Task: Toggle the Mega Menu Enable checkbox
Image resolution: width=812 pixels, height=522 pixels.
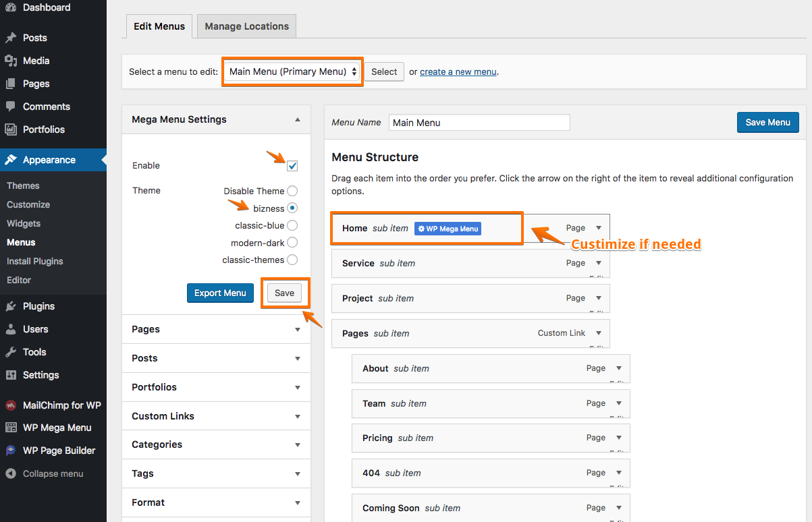Action: coord(292,166)
